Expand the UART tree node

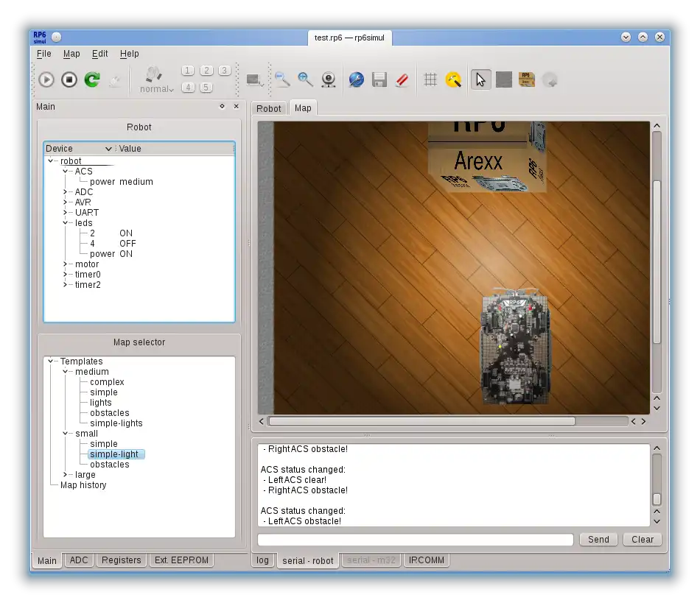65,212
